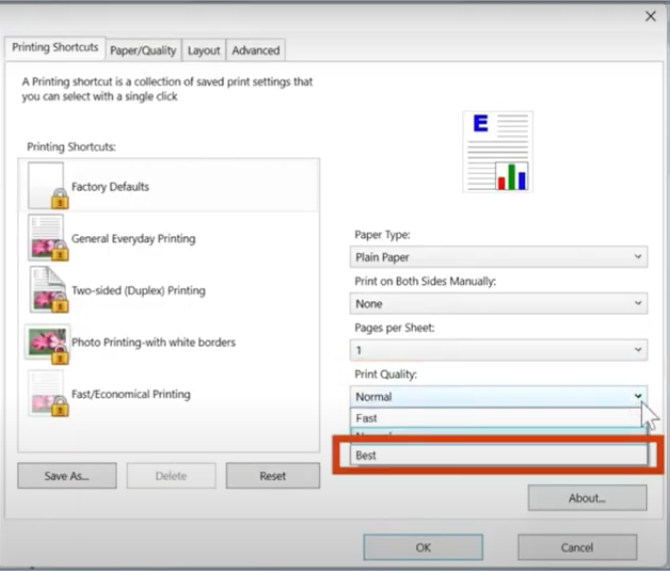
Task: Click the Factory Defaults shortcut icon
Action: 48,185
